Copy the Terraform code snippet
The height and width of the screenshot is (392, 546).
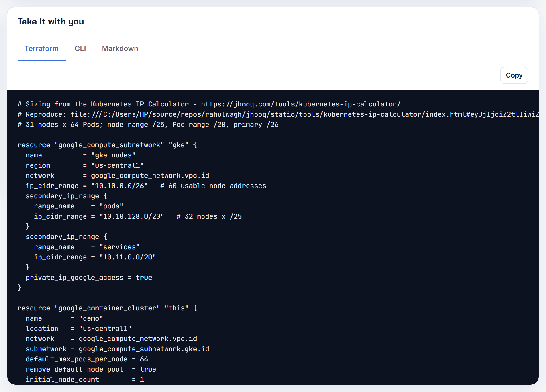click(514, 75)
